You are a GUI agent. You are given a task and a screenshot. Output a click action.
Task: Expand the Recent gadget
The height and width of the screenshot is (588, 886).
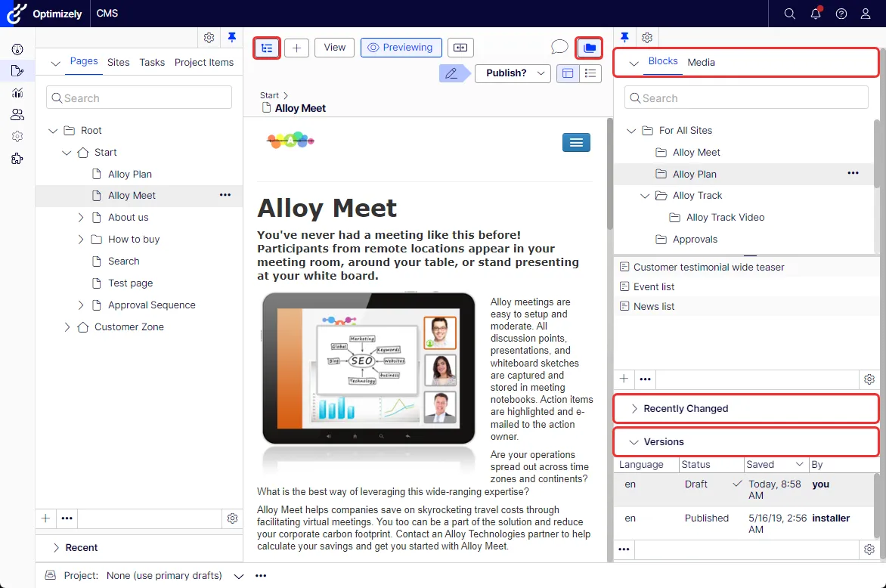[56, 547]
